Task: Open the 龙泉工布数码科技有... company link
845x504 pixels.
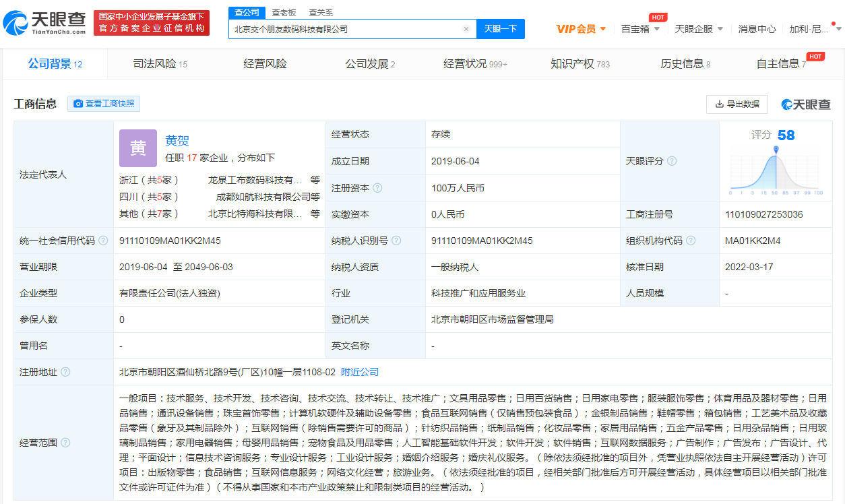Action: (255, 180)
